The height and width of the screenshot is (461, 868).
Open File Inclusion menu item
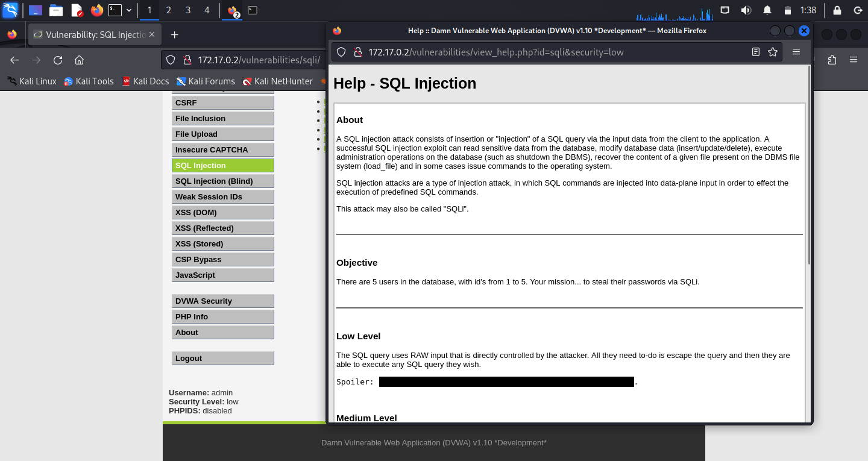coord(223,119)
